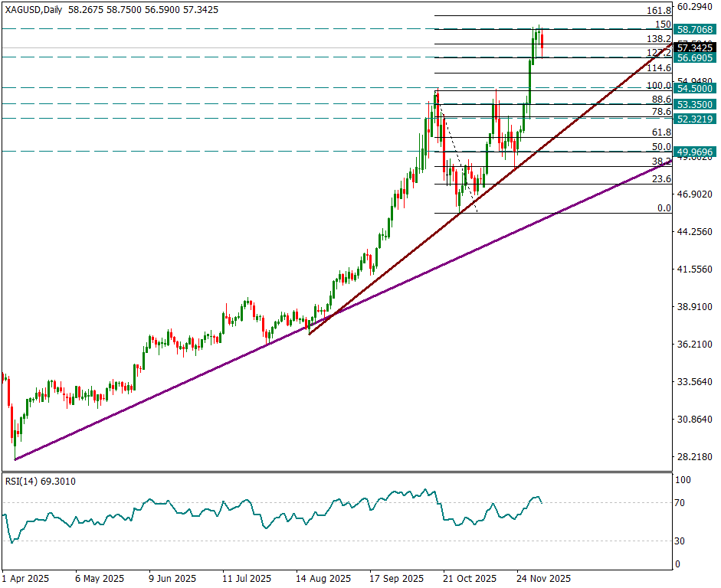Select the 49.9696 price level label
Screen dimensions: 721x588
(695, 152)
